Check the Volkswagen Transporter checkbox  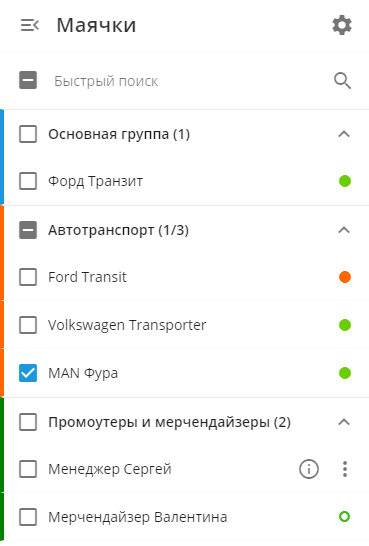click(x=28, y=325)
